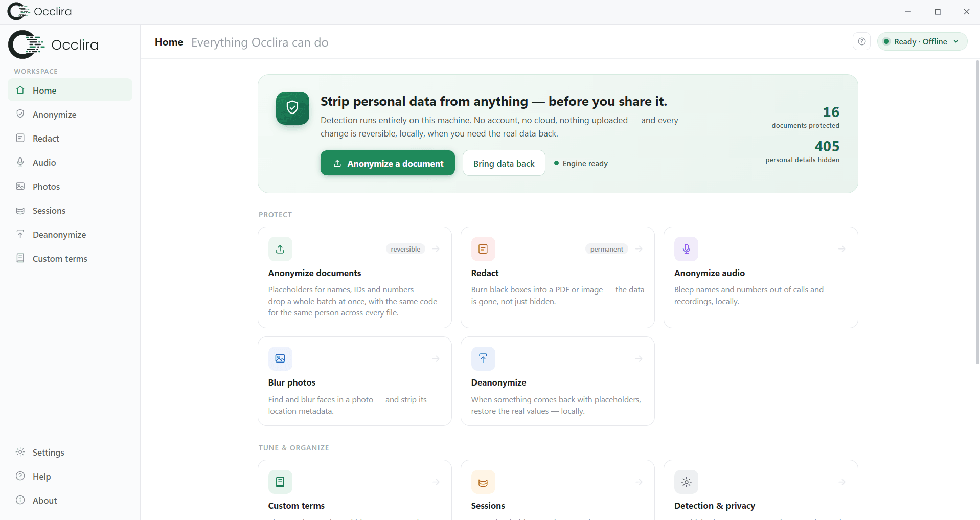Click the Bring data back button
This screenshot has height=520, width=980.
pyautogui.click(x=504, y=163)
